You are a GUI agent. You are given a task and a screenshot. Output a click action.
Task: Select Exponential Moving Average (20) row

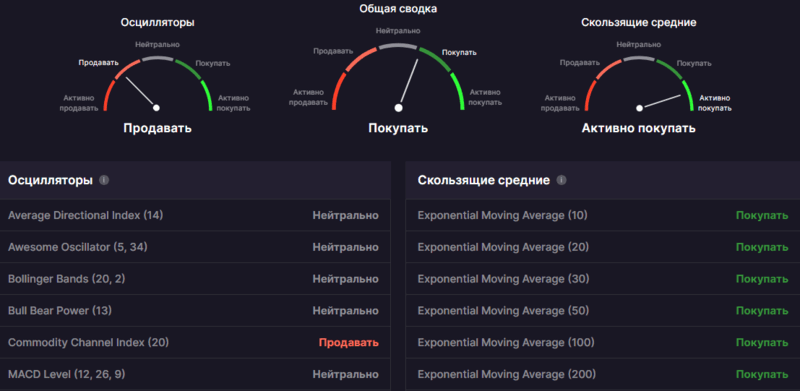point(603,247)
